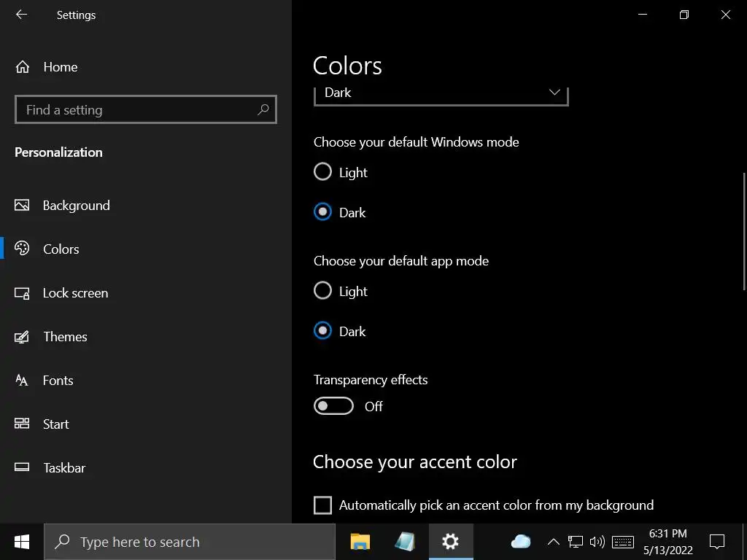
Task: Click the search magnifier in Find a setting
Action: pos(263,109)
